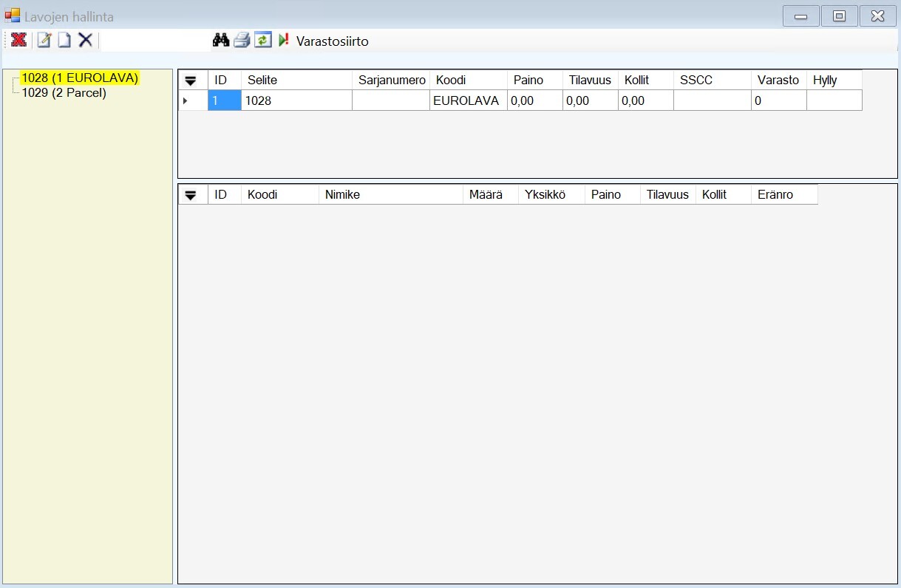Select the highlighted ID cell with value 1
901x588 pixels.
tap(224, 100)
